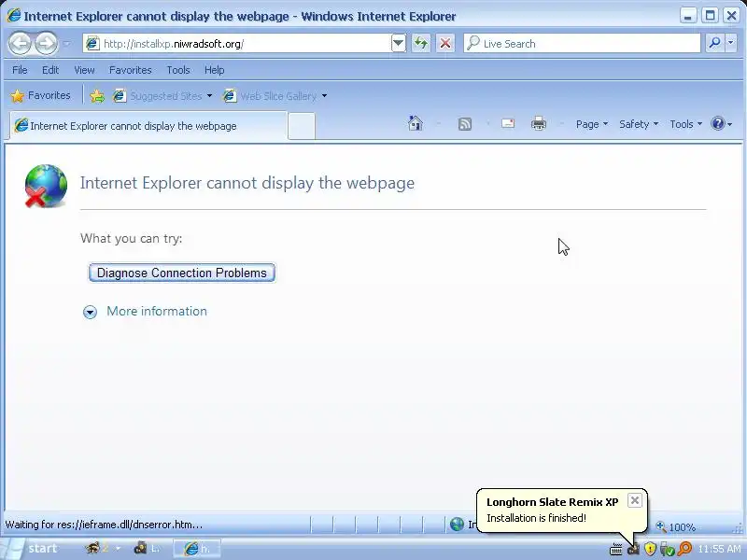Expand the More information arrow icon

coord(90,312)
